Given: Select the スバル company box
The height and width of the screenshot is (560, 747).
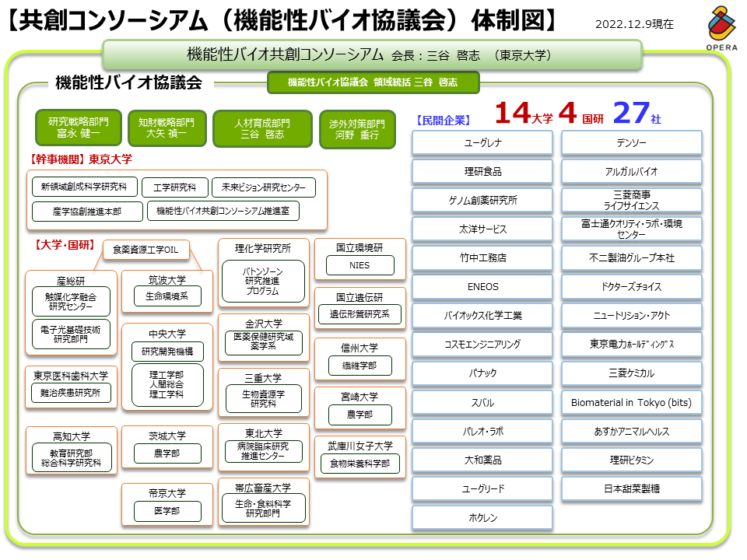Looking at the screenshot, I should (482, 402).
